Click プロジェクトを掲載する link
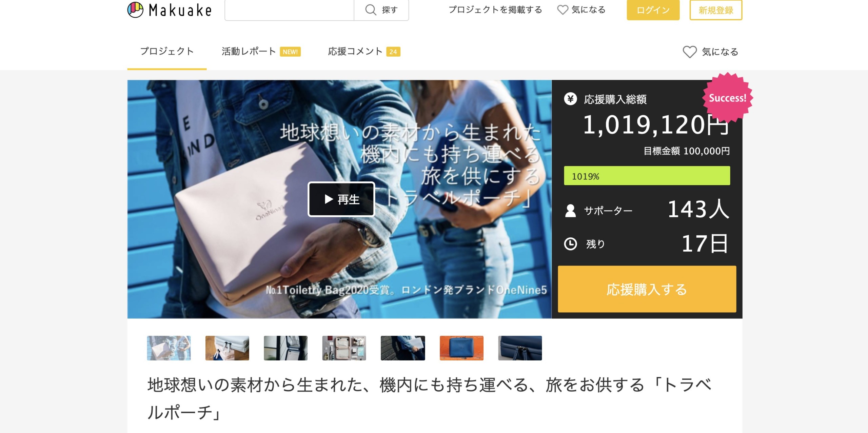 tap(495, 10)
